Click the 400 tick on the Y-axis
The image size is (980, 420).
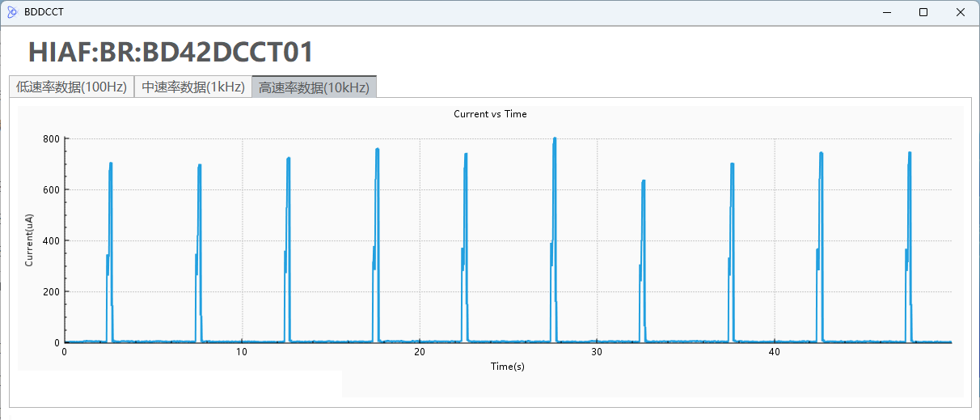pyautogui.click(x=51, y=241)
